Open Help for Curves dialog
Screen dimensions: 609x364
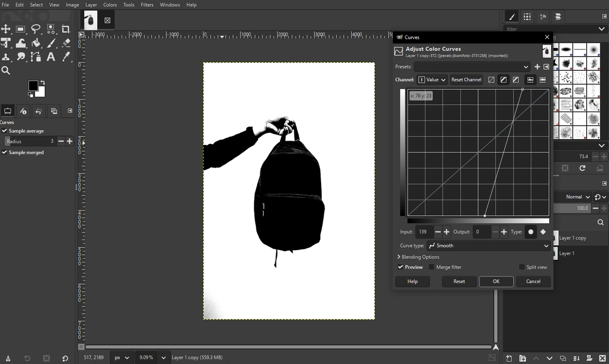pyautogui.click(x=413, y=282)
